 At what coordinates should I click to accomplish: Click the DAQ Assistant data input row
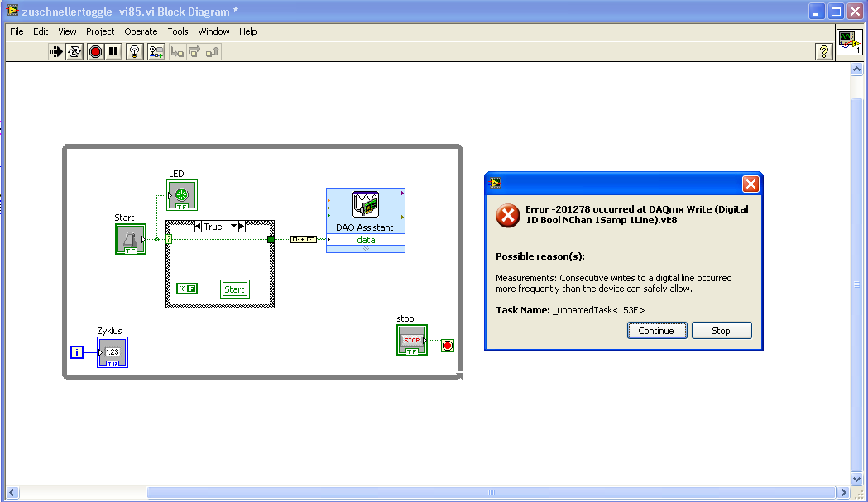366,240
